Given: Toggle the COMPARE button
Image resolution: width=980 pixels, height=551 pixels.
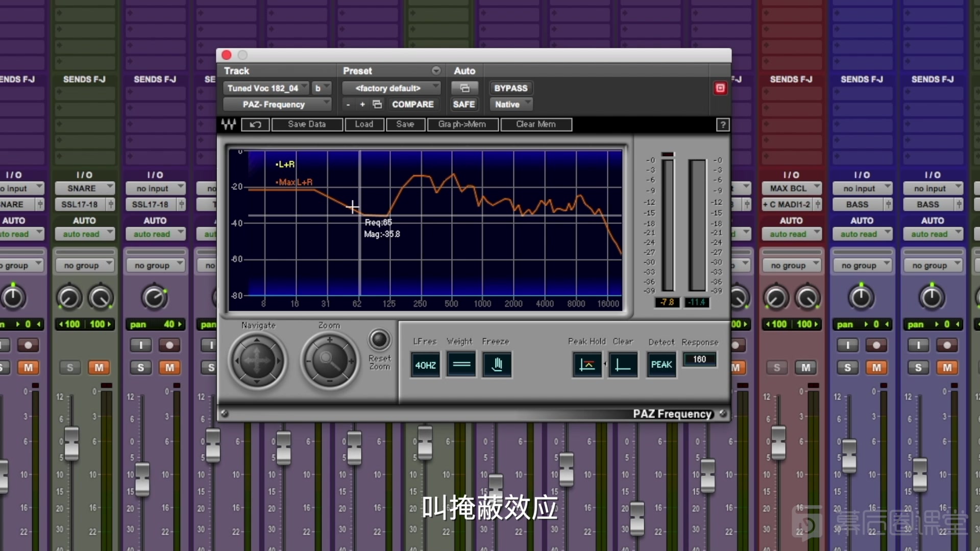Looking at the screenshot, I should [412, 104].
